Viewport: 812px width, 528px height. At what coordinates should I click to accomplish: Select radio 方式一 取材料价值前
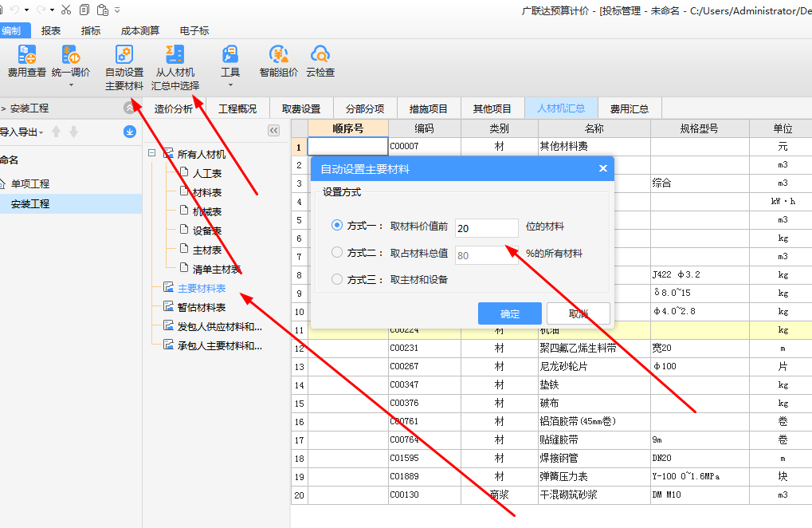[337, 226]
